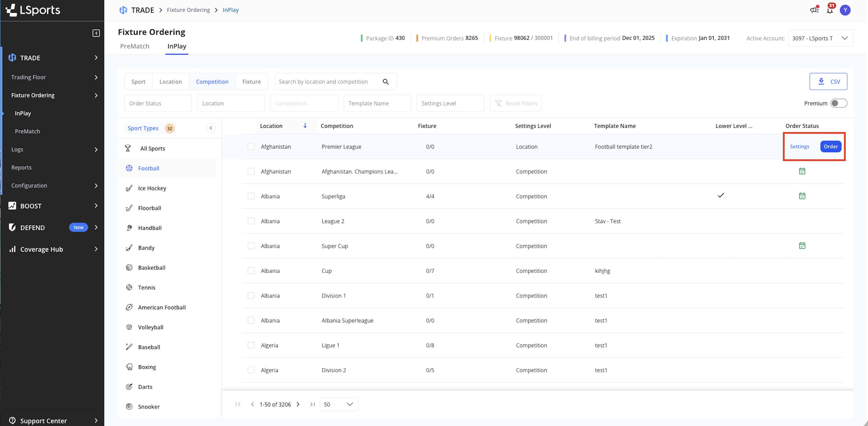Viewport: 868px width, 426px height.
Task: Open the announcements megaphone icon
Action: coord(814,10)
